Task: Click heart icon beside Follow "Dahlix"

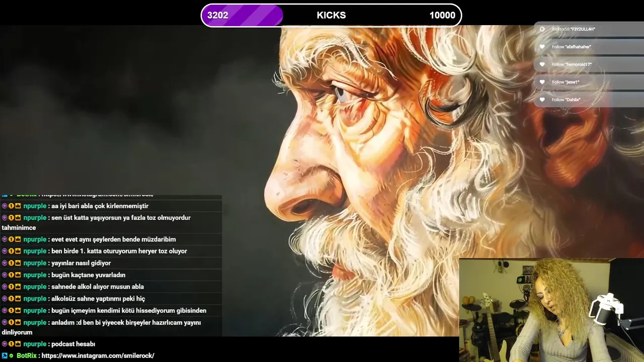Action: 542,100
